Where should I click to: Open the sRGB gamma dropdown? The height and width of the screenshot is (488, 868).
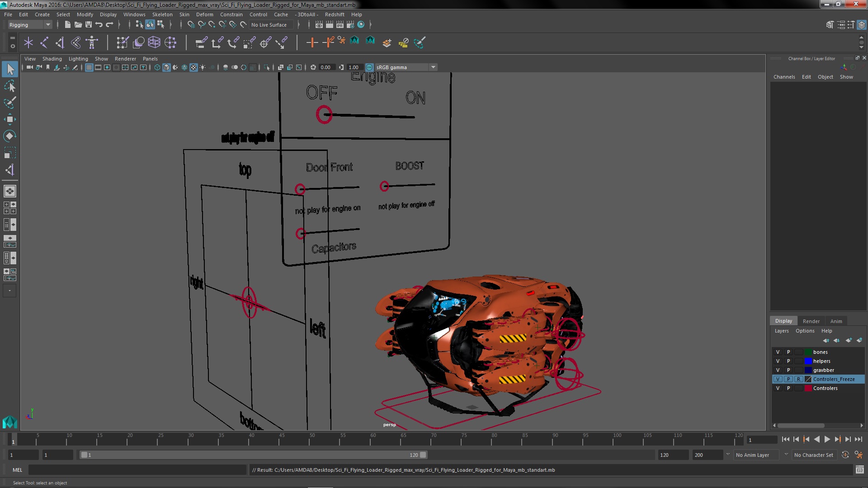406,67
